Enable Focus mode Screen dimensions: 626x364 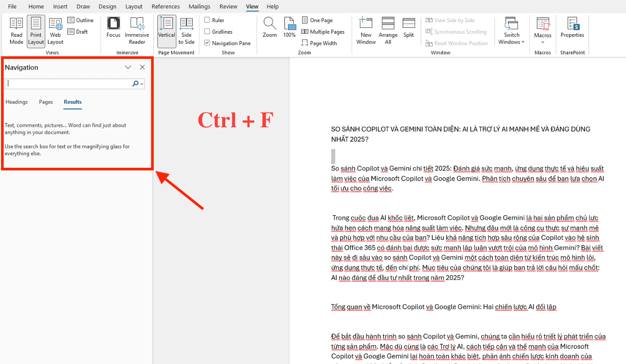pyautogui.click(x=113, y=31)
